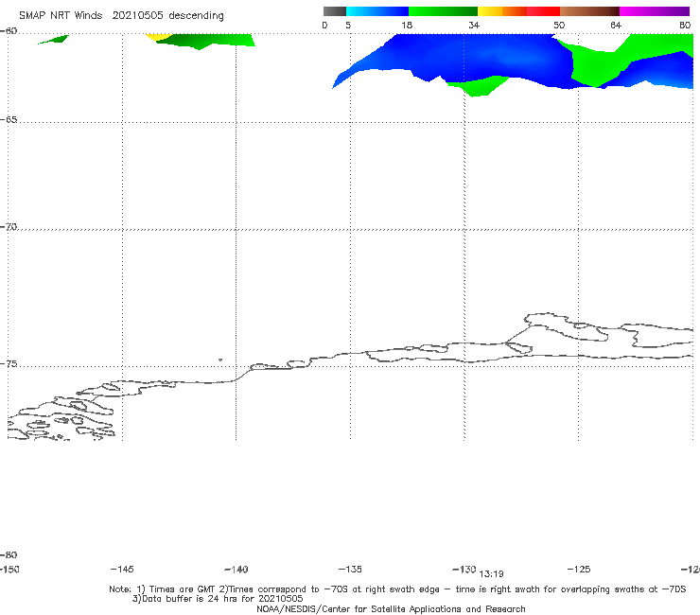Click the color bar label '34'
The height and width of the screenshot is (615, 700).
pos(474,26)
